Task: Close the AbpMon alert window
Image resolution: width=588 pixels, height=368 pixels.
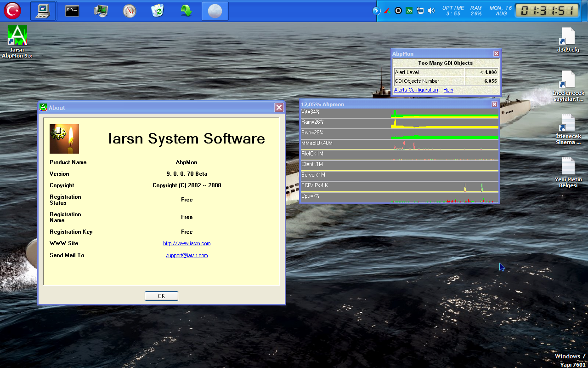Action: click(x=496, y=54)
